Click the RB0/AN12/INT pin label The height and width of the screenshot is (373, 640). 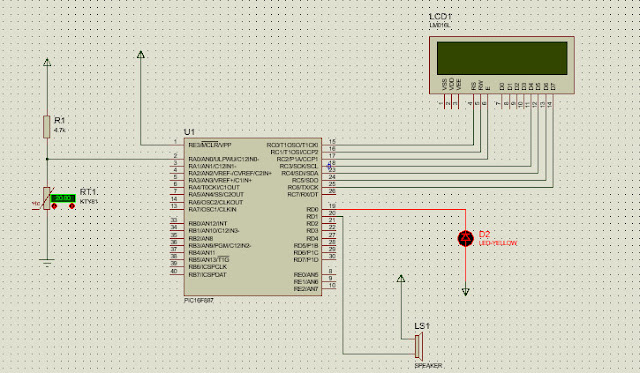(208, 224)
